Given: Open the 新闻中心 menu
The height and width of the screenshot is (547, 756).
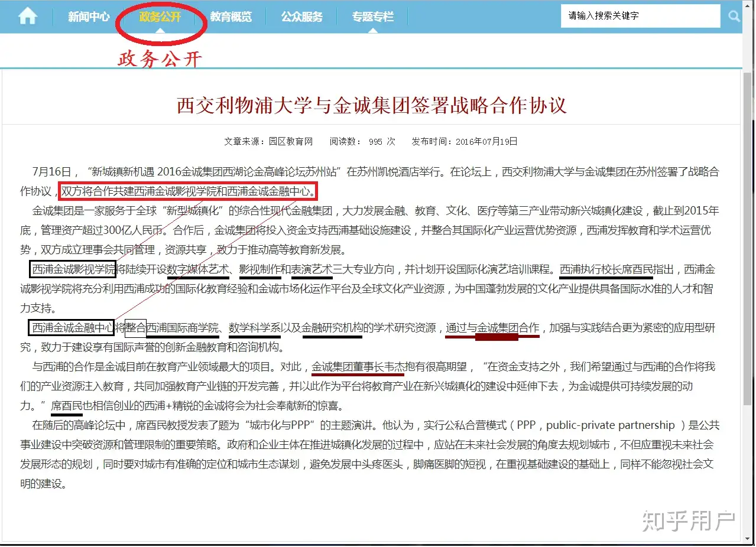Looking at the screenshot, I should [x=89, y=17].
